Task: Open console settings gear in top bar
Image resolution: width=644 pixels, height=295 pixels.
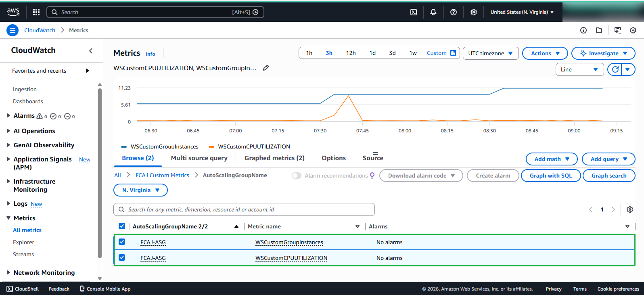Action: coord(474,12)
